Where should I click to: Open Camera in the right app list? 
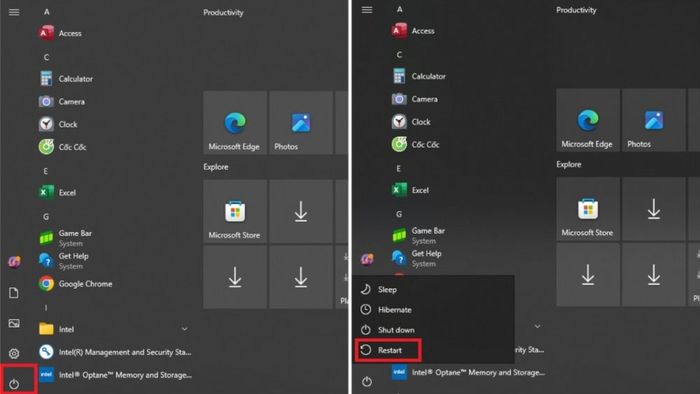(415, 99)
